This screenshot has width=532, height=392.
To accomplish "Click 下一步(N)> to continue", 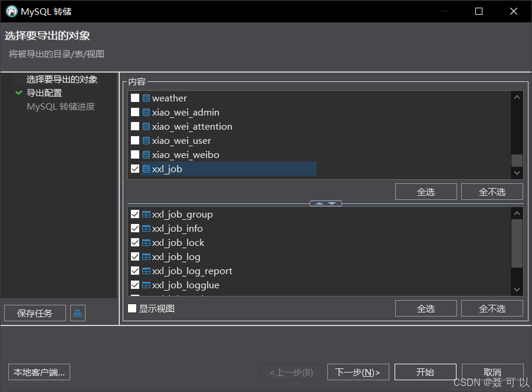I will [358, 372].
